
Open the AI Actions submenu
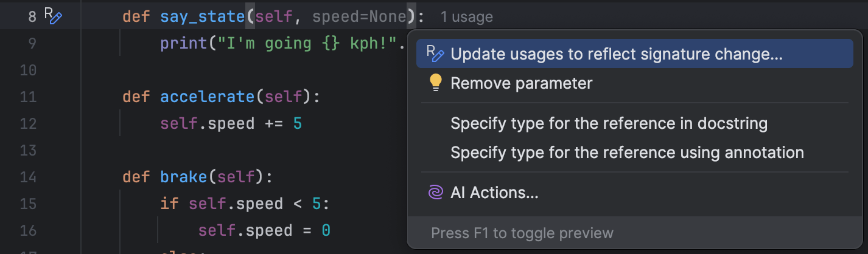point(494,193)
